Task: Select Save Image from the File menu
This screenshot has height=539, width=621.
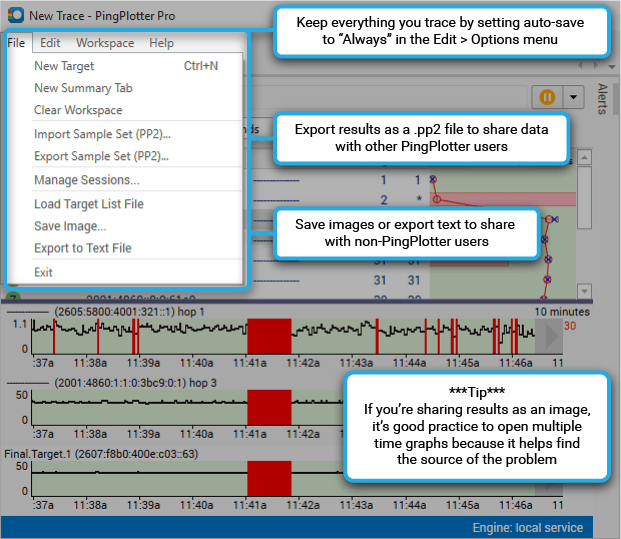Action: 70,226
